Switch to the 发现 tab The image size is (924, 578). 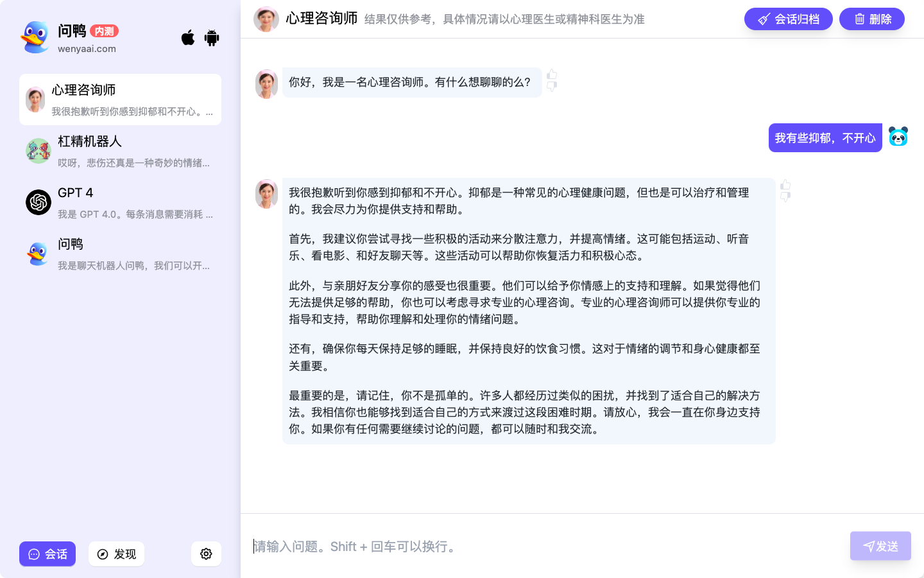[x=116, y=554]
